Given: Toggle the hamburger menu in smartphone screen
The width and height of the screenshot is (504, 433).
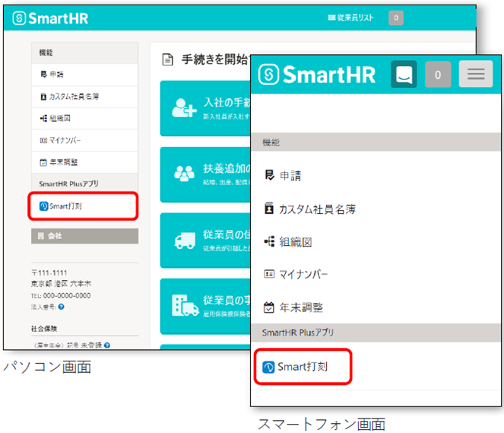Looking at the screenshot, I should click(x=476, y=74).
